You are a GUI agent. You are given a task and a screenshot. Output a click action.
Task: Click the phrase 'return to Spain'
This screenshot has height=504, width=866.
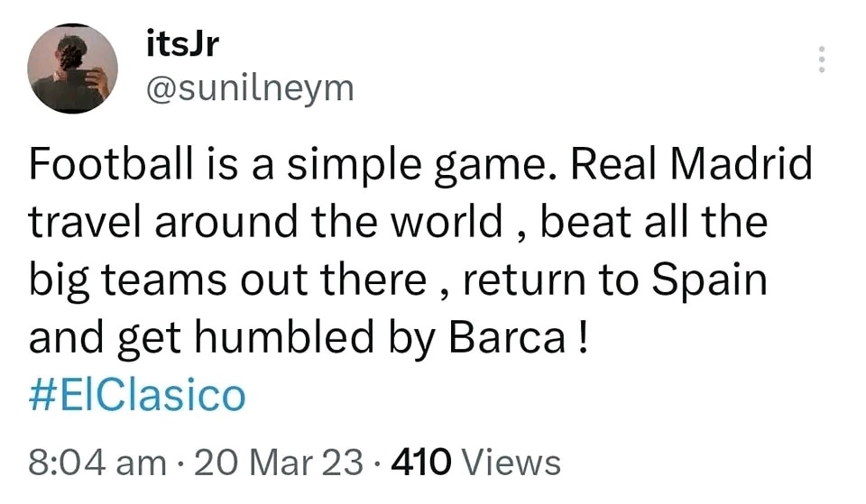tap(615, 281)
